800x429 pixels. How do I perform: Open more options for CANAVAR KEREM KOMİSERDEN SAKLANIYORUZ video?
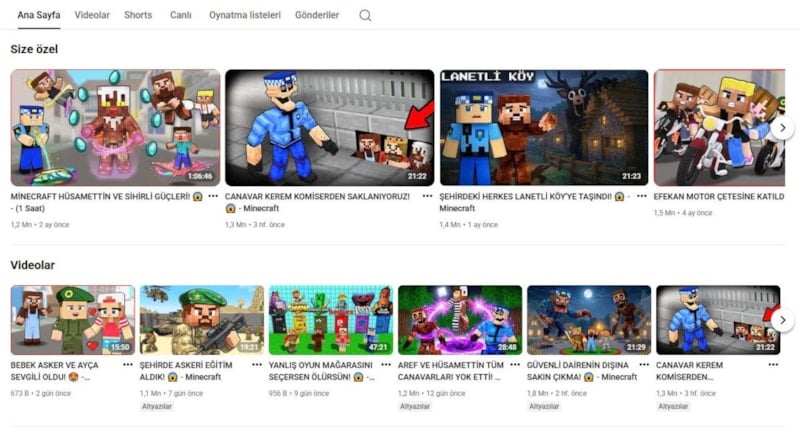tap(427, 197)
